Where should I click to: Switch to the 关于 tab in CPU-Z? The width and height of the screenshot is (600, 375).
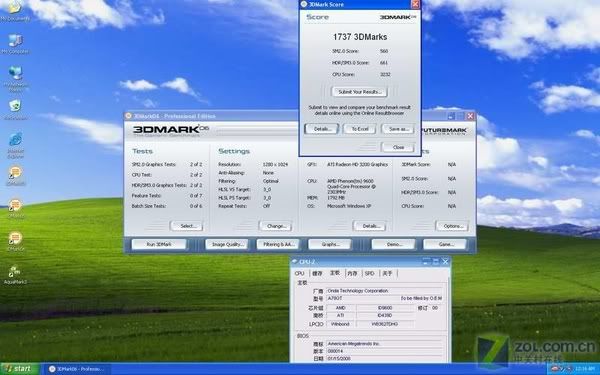coord(387,273)
